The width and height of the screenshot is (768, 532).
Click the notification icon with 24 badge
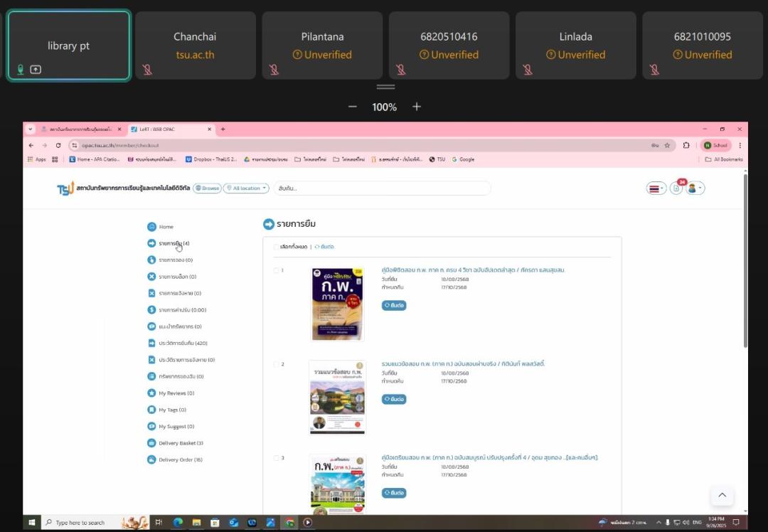click(x=676, y=188)
